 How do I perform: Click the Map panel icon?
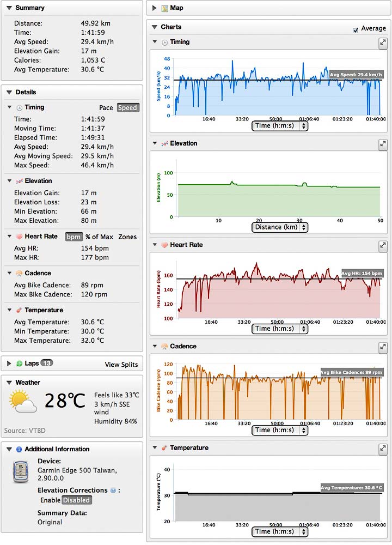tap(164, 8)
